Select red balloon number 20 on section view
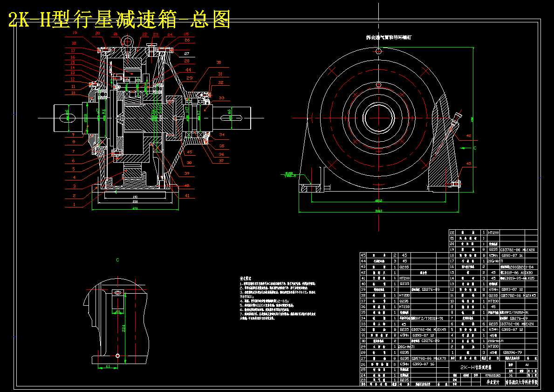The image size is (554, 392). pos(97,34)
